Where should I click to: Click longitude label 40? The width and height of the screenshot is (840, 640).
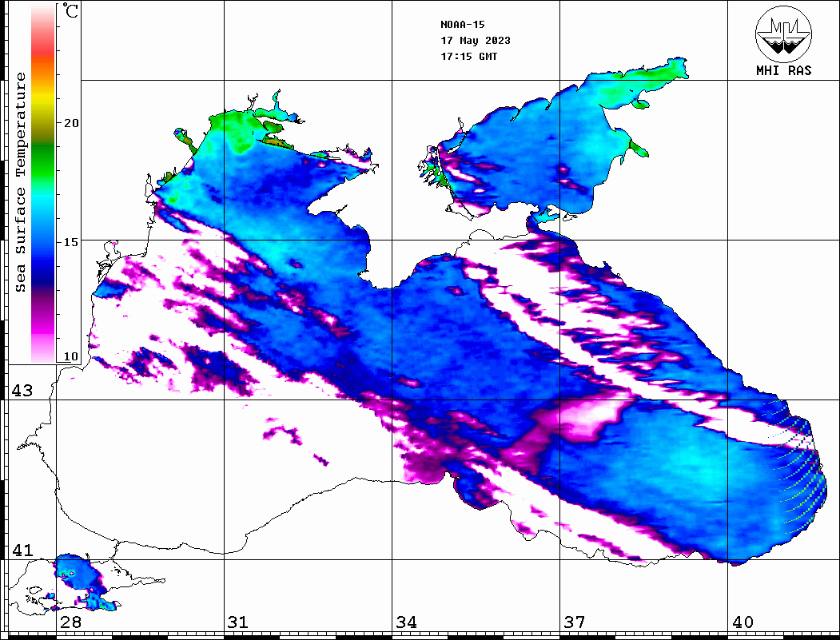[x=742, y=622]
